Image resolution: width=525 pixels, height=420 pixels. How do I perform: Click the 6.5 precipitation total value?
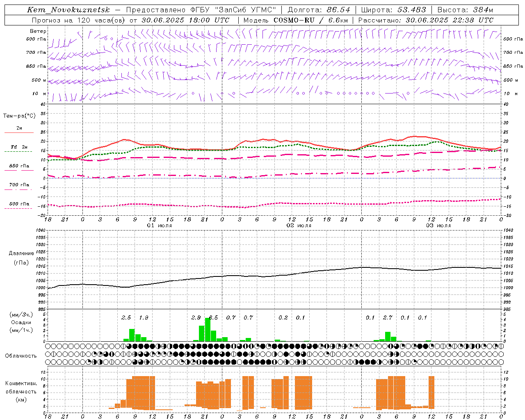pos(213,317)
